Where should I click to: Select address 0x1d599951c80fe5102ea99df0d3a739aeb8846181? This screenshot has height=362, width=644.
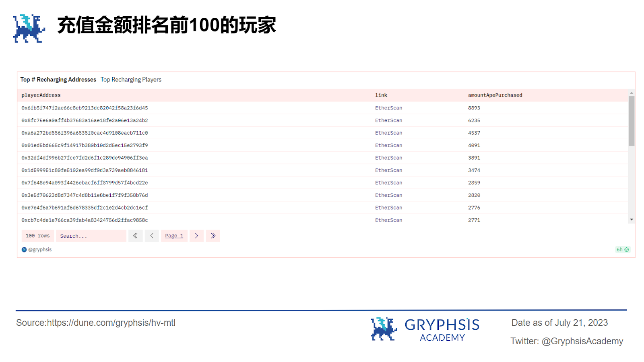(x=85, y=170)
